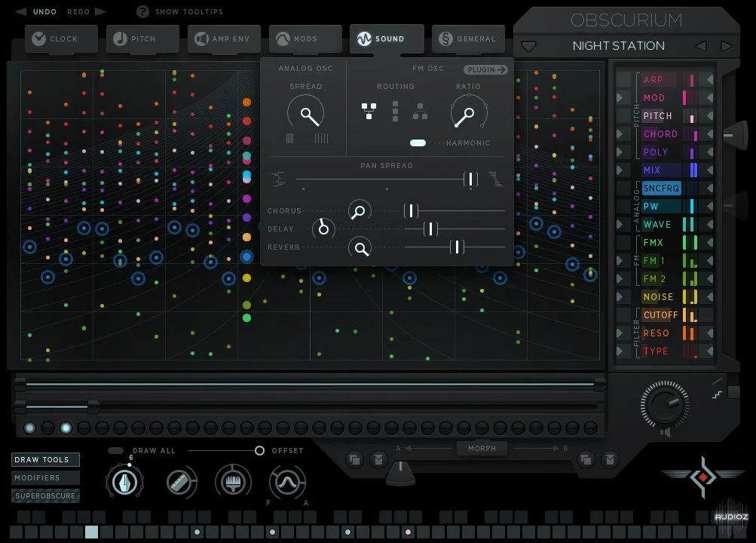
Task: Click left-arrow at right of ARP row
Action: (709, 80)
